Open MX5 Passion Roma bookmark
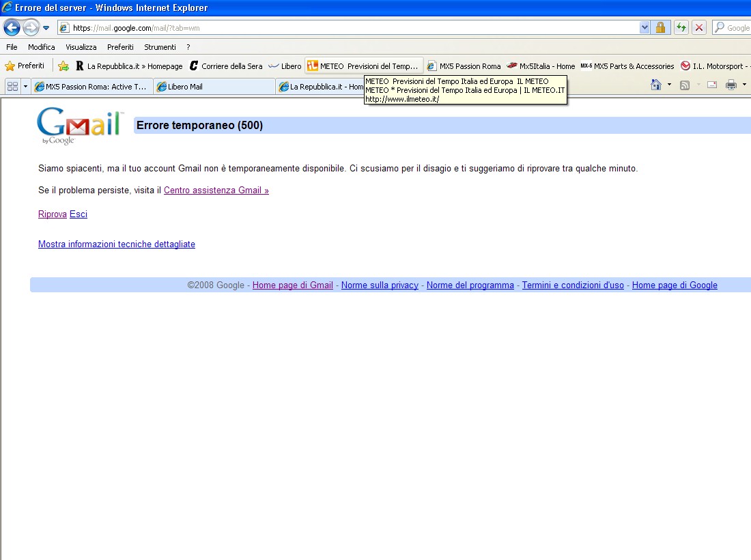Viewport: 751px width, 560px height. click(464, 66)
